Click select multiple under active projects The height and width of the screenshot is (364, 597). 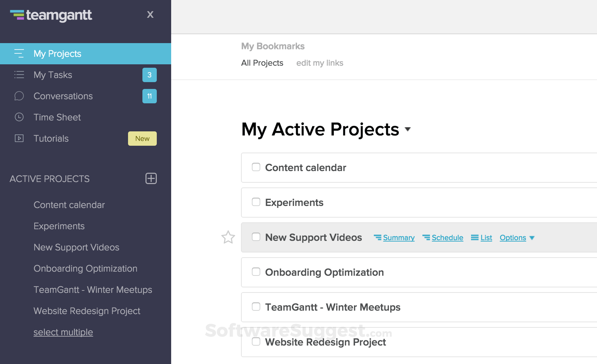[x=63, y=332]
